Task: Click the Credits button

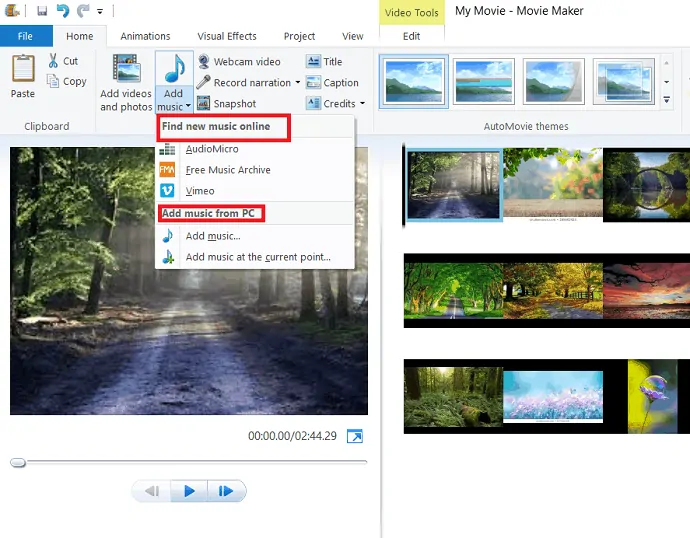Action: pyautogui.click(x=331, y=104)
